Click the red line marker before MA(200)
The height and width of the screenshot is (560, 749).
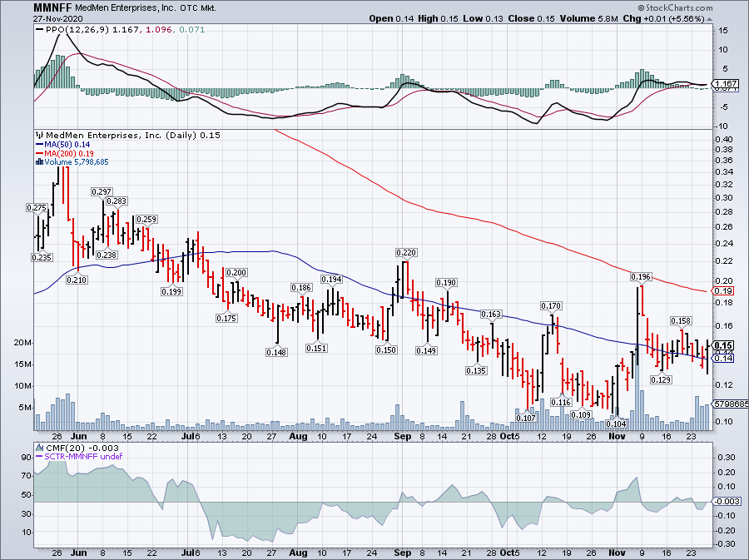pos(40,154)
